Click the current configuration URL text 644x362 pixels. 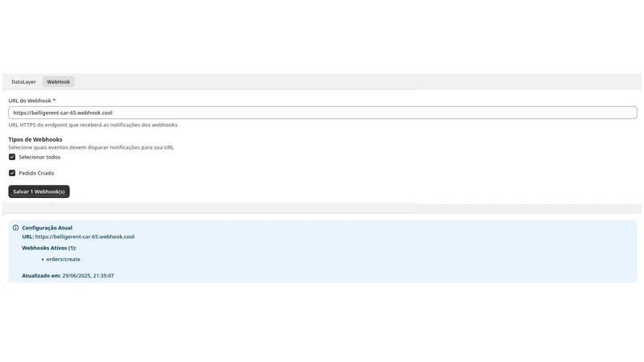coord(85,237)
